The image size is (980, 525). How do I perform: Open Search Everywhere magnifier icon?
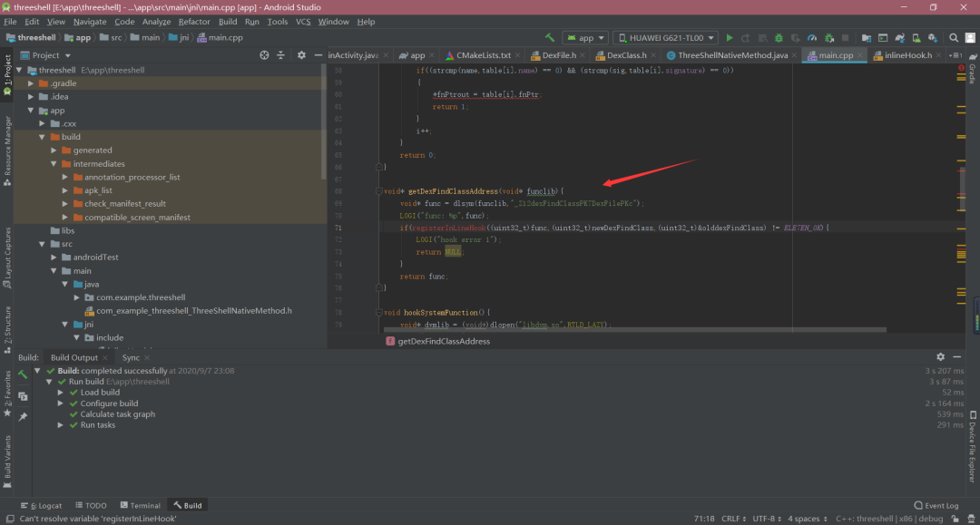coord(954,38)
